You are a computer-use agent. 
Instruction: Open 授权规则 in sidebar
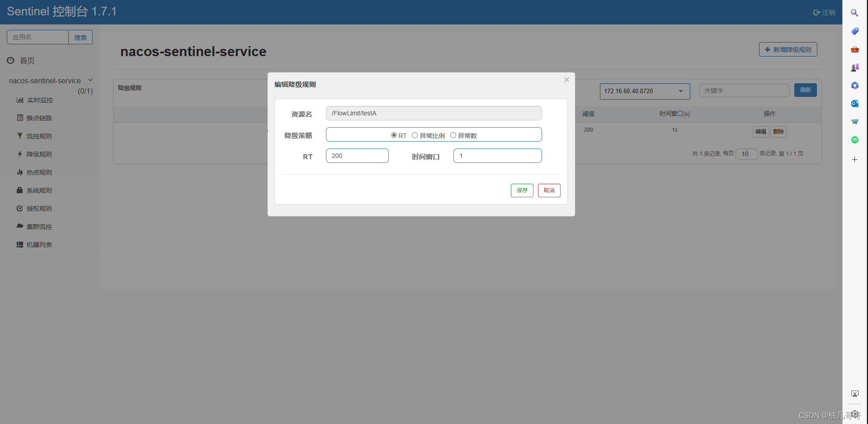pyautogui.click(x=39, y=209)
